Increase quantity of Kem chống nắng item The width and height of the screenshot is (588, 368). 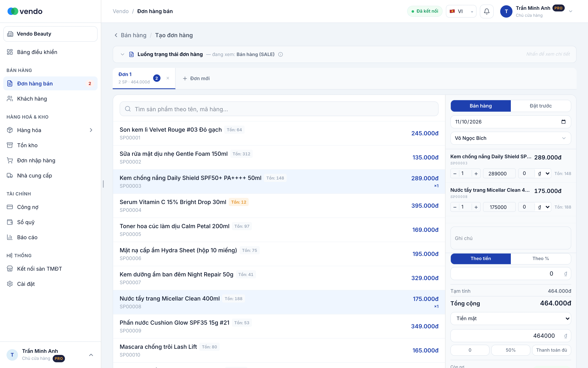pyautogui.click(x=476, y=174)
